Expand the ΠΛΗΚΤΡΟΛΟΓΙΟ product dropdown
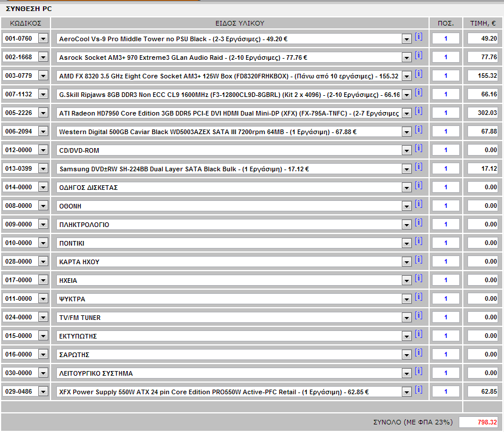Viewport: 504px width, 432px height. click(406, 225)
